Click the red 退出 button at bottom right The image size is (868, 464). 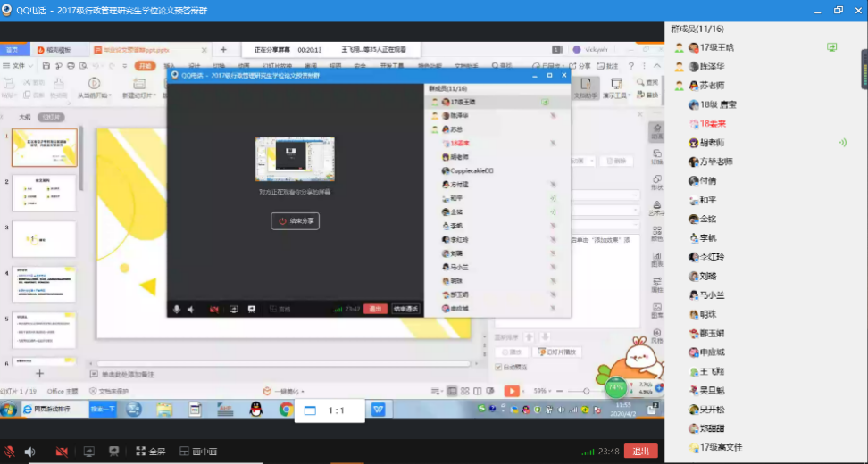point(640,451)
